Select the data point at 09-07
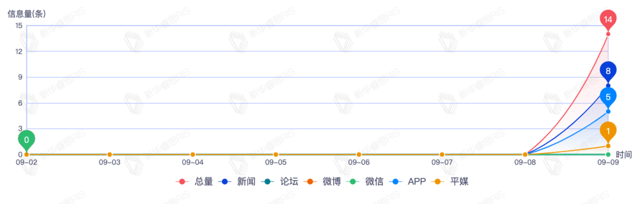The image size is (644, 204). click(x=442, y=155)
